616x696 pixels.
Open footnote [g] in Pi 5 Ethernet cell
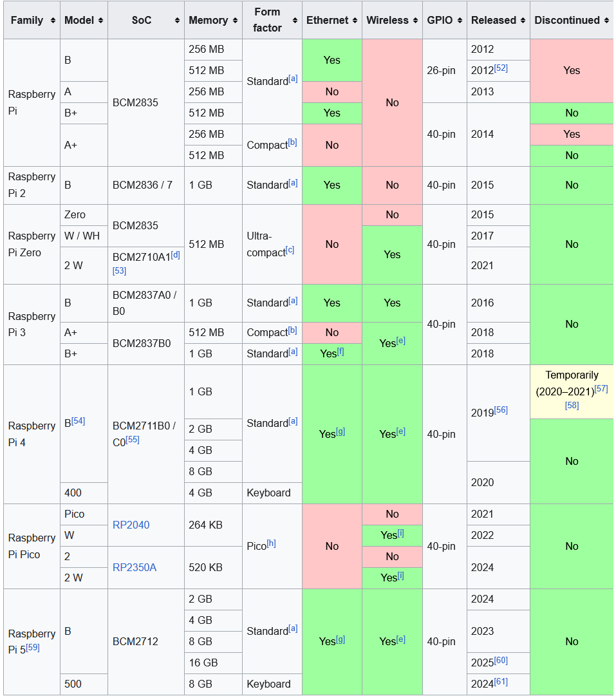pos(341,639)
